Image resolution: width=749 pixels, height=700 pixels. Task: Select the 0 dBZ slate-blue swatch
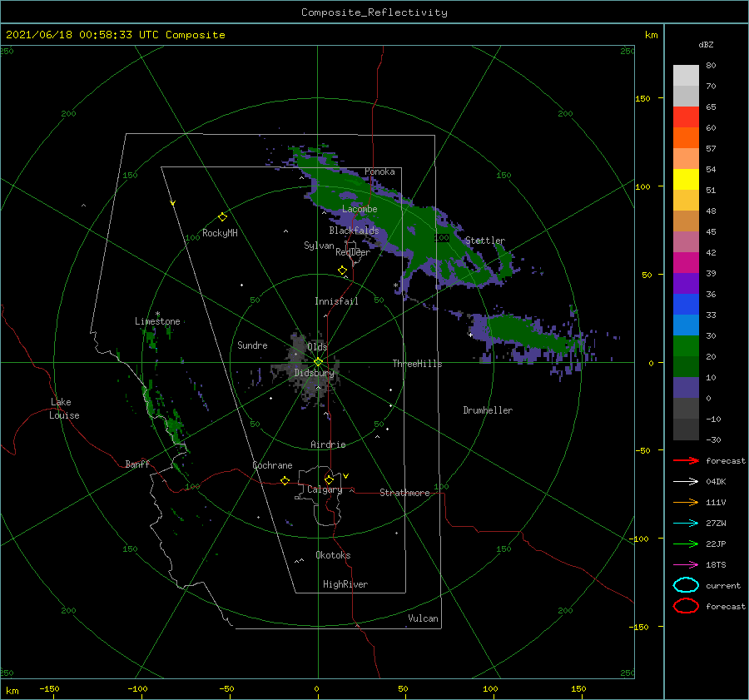point(686,388)
